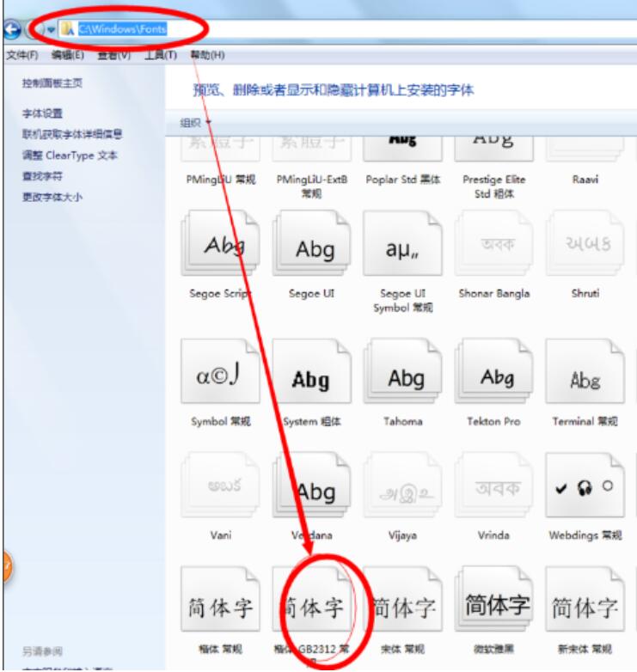The width and height of the screenshot is (637, 672).
Task: Select the System 粗体 font icon
Action: tap(312, 371)
